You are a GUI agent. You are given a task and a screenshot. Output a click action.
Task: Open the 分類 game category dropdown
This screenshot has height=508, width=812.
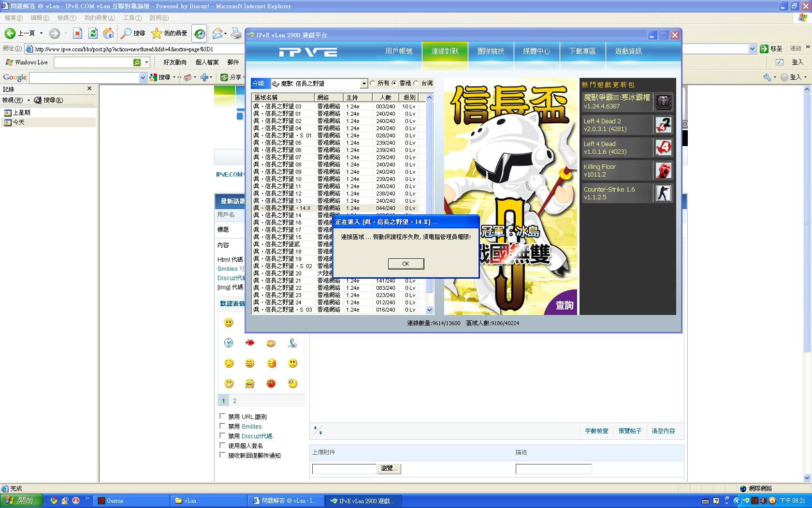[x=364, y=84]
